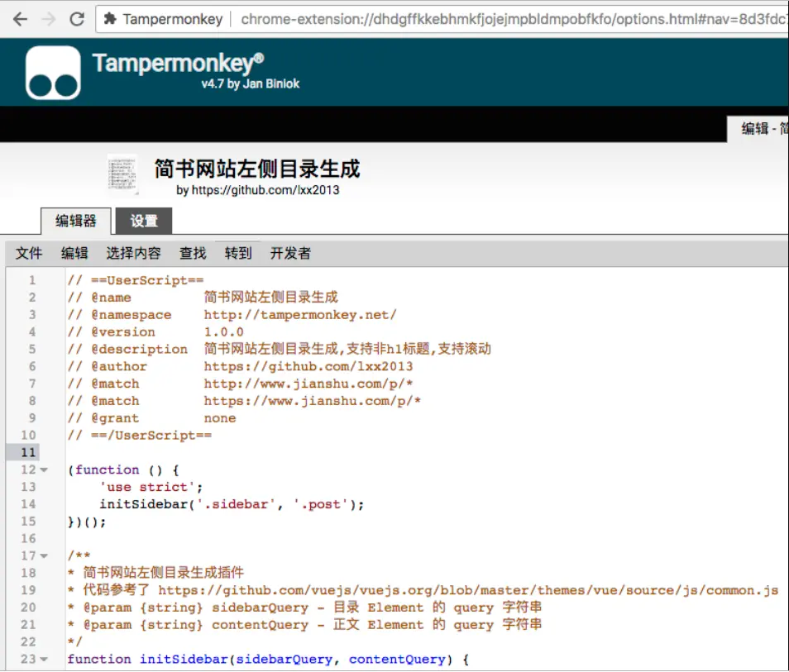Click the vuejs common.js URL on line 19
Screen dimensions: 789x672
tap(468, 590)
